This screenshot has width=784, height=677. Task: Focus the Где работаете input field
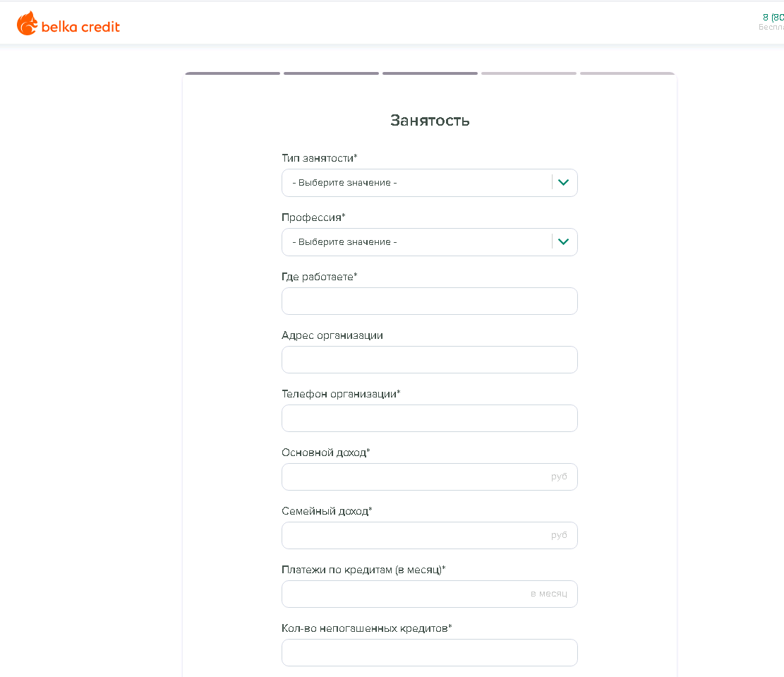(x=429, y=301)
